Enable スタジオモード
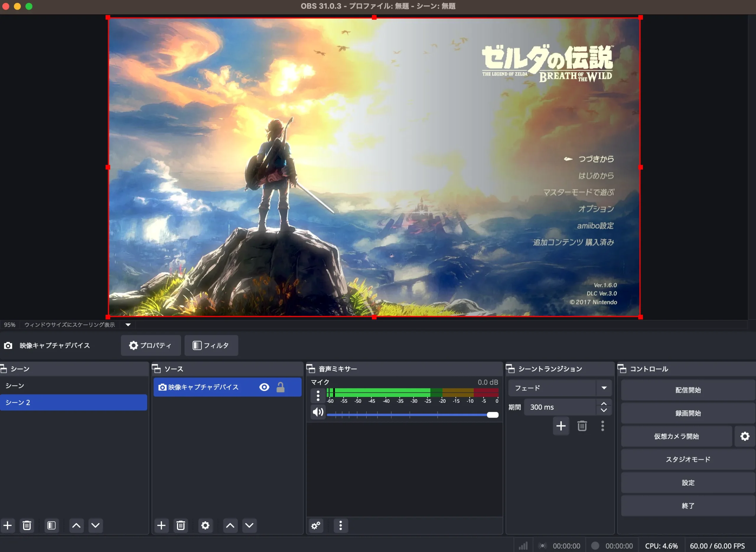This screenshot has width=756, height=552. [688, 459]
